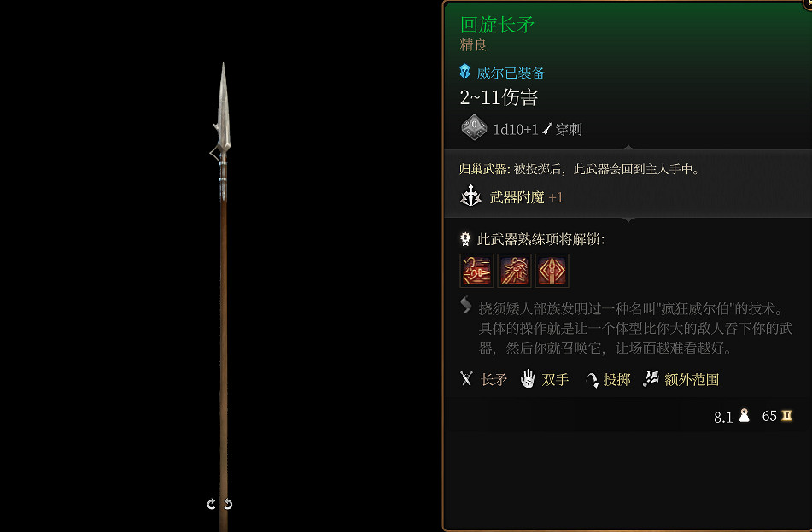Click the 武器附魔 +1 text
812x532 pixels.
pyautogui.click(x=526, y=197)
